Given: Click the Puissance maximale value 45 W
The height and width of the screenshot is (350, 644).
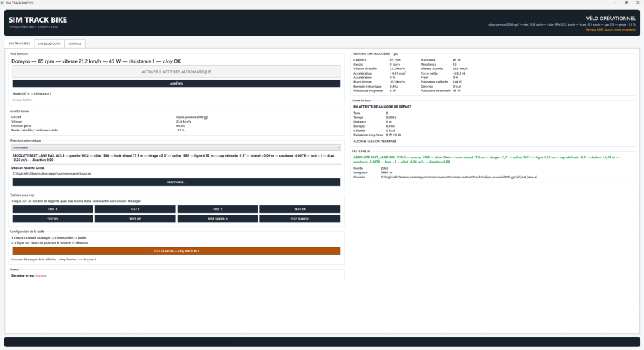Looking at the screenshot, I should pos(456,91).
